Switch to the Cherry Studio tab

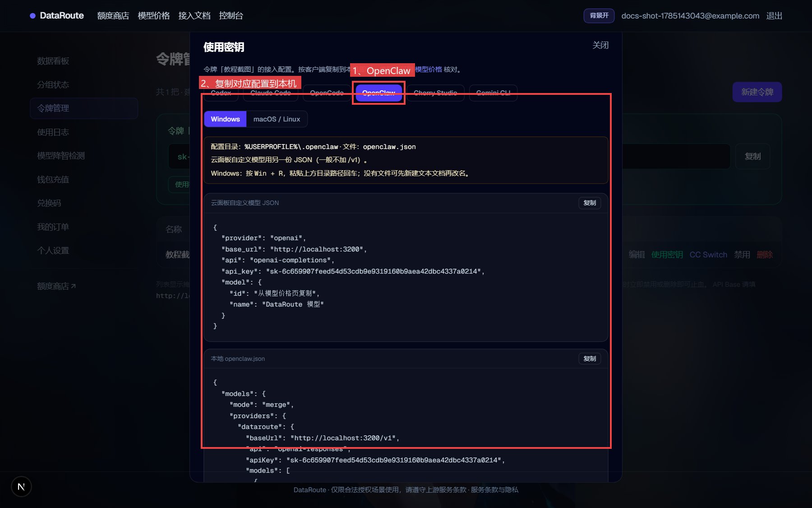tap(435, 93)
